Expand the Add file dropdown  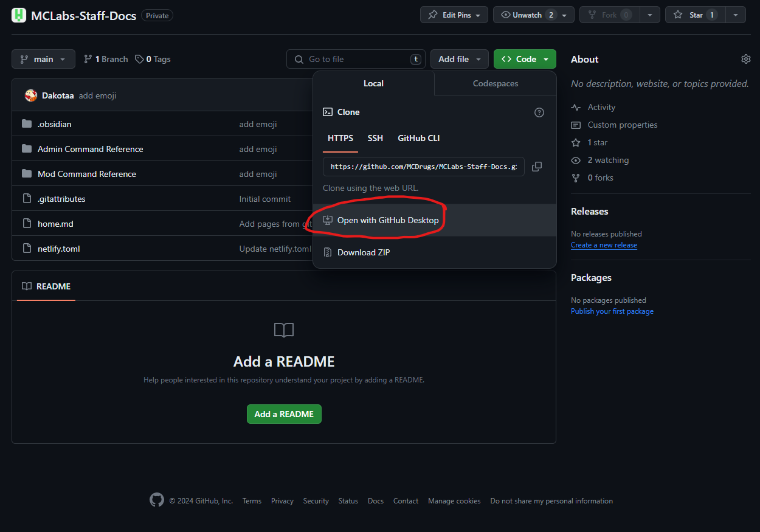click(460, 59)
